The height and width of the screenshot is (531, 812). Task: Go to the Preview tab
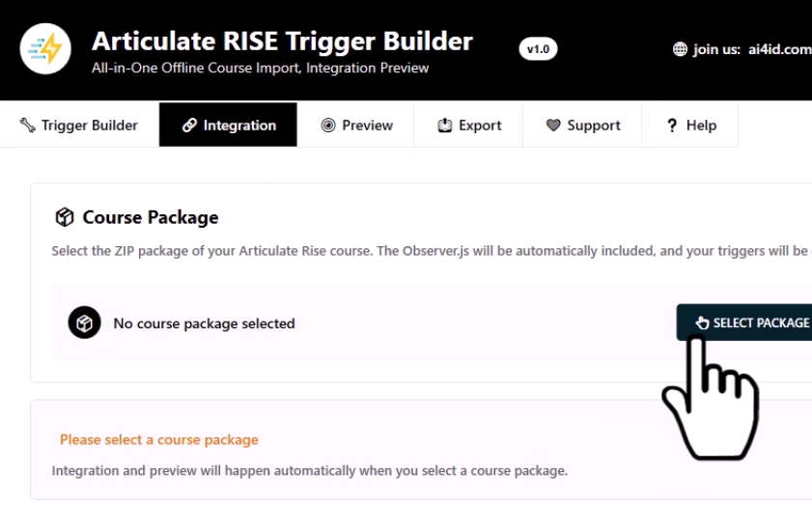tap(356, 126)
